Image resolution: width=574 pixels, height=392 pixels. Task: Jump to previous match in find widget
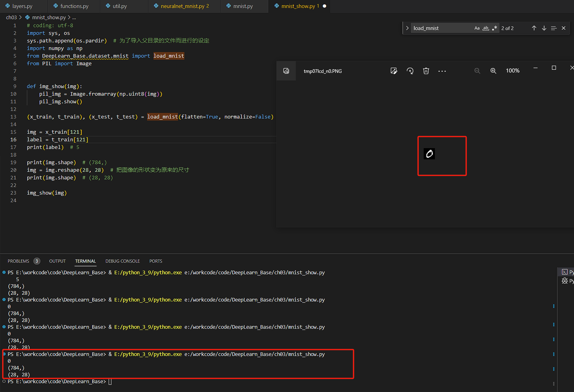pyautogui.click(x=534, y=28)
